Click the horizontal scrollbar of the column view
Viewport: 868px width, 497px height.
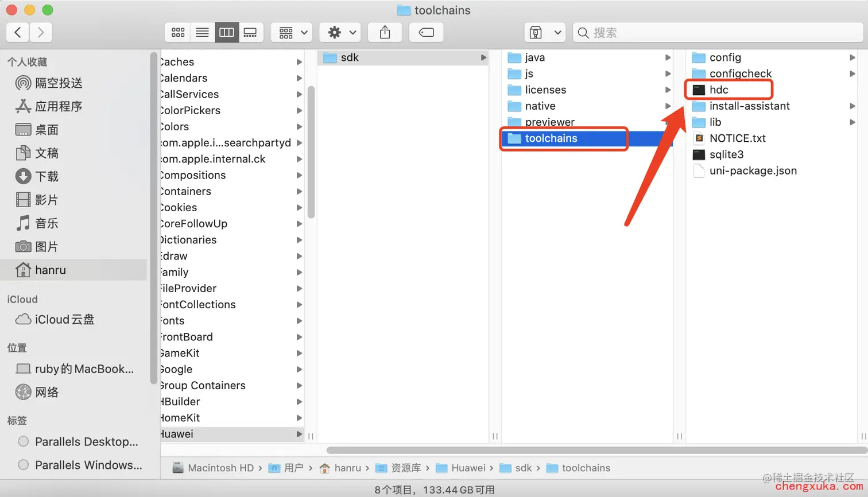(x=597, y=450)
